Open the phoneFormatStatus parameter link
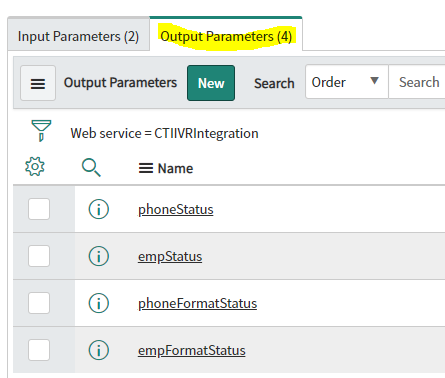Image resolution: width=445 pixels, height=378 pixels. pos(197,304)
